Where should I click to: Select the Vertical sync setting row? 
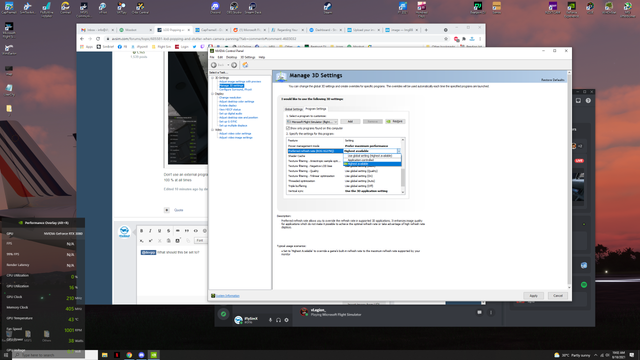[344, 191]
